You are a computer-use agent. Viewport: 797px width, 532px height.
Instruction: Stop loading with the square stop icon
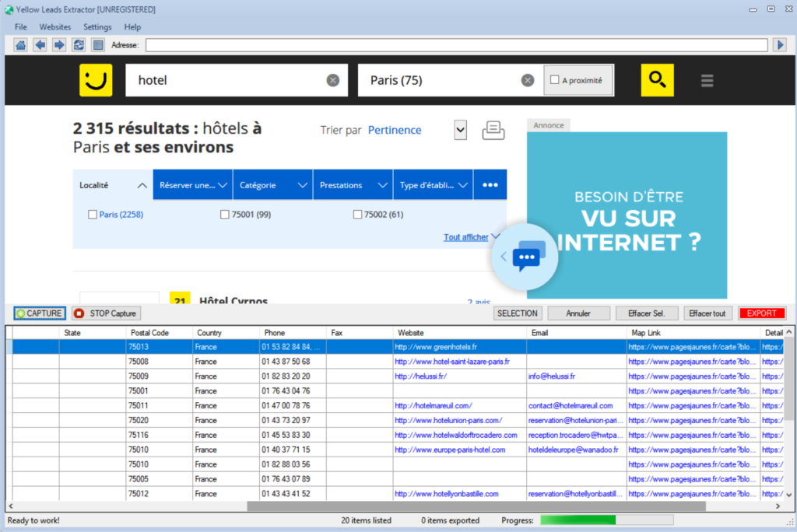(x=98, y=45)
